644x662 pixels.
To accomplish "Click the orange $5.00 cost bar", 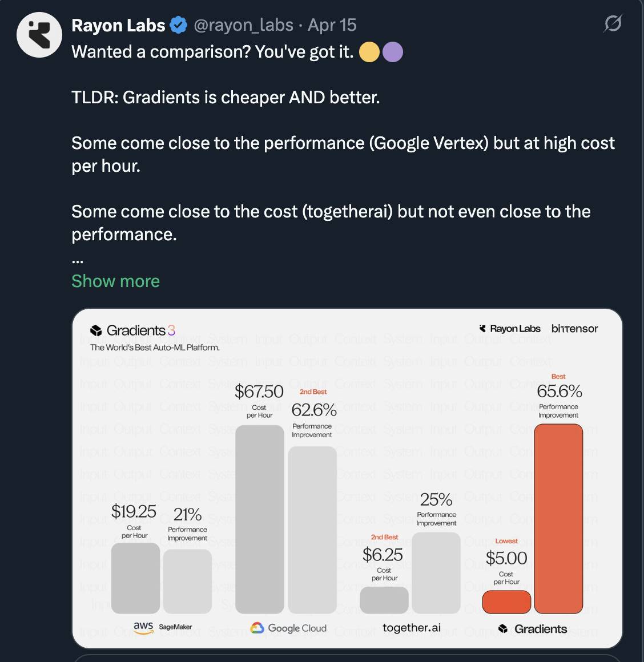I will point(506,602).
